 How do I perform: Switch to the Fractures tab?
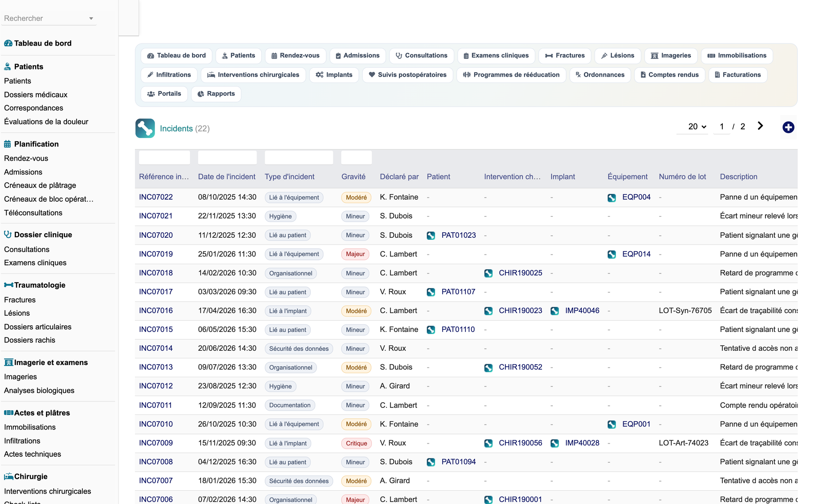click(x=565, y=56)
